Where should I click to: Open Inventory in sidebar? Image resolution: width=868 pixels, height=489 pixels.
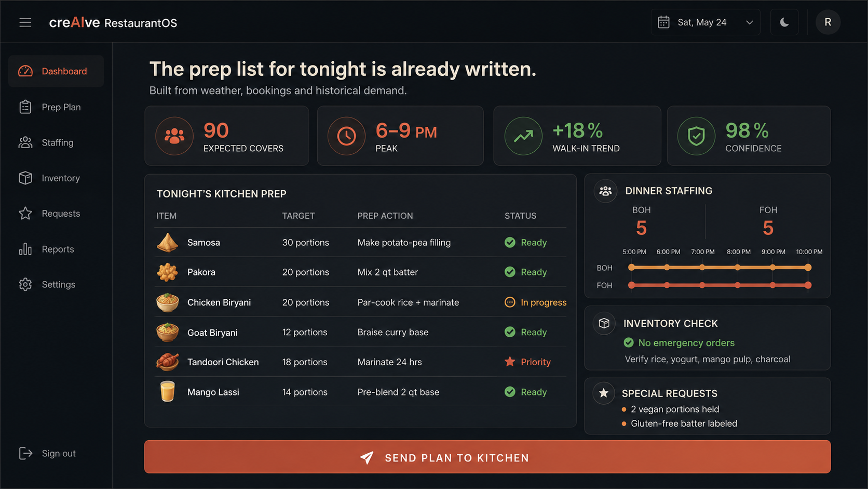pos(56,178)
